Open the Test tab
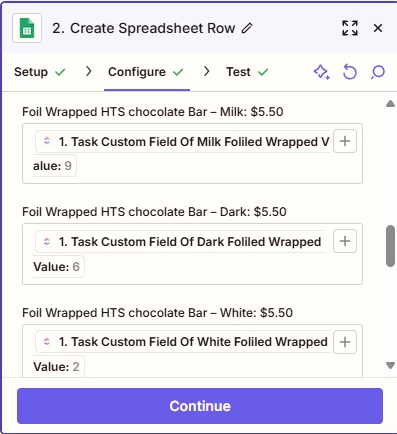397x434 pixels. point(247,72)
